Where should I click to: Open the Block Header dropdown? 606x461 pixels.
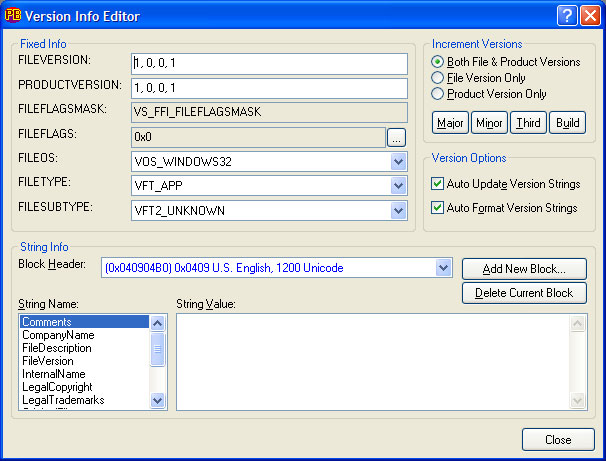(x=444, y=268)
